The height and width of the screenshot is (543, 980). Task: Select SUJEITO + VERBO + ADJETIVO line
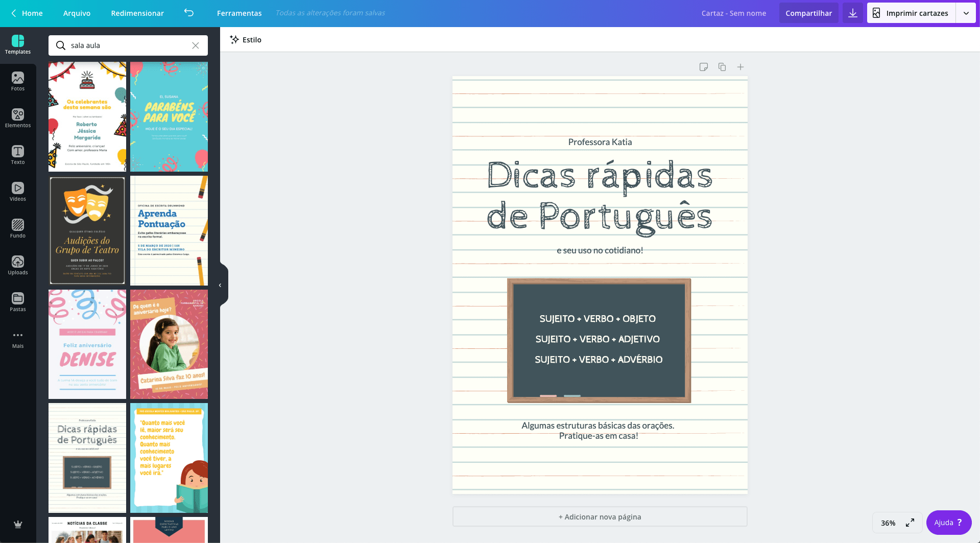pyautogui.click(x=597, y=339)
